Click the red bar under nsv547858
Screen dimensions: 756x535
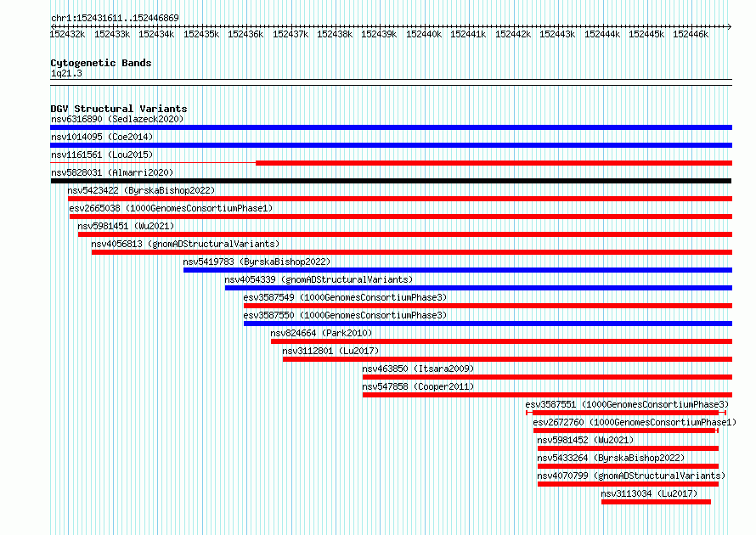(x=547, y=395)
